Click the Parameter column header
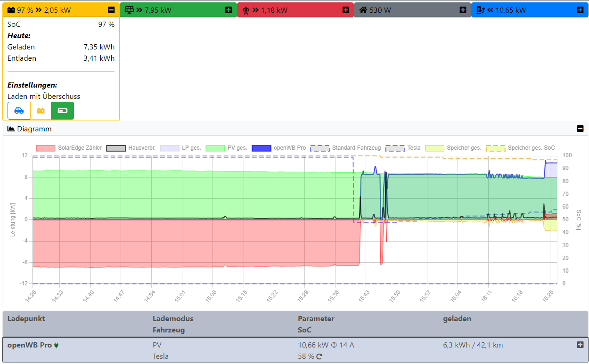Screen dimensions: 589x364 click(x=316, y=319)
